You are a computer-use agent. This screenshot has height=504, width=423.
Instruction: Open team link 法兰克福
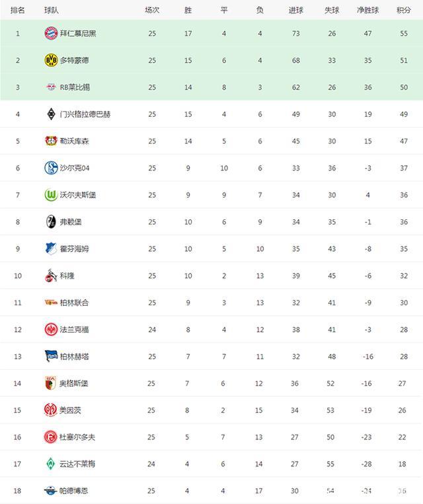(x=74, y=330)
